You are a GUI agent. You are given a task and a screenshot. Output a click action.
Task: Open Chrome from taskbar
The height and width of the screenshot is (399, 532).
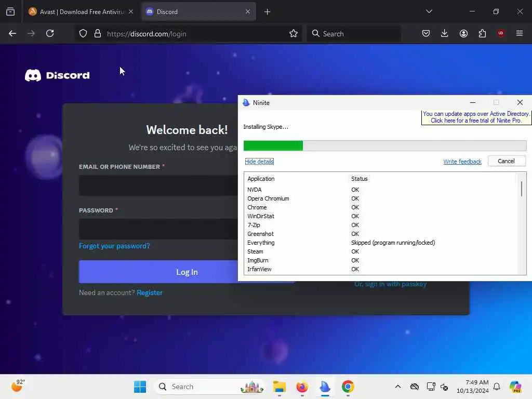coord(348,387)
